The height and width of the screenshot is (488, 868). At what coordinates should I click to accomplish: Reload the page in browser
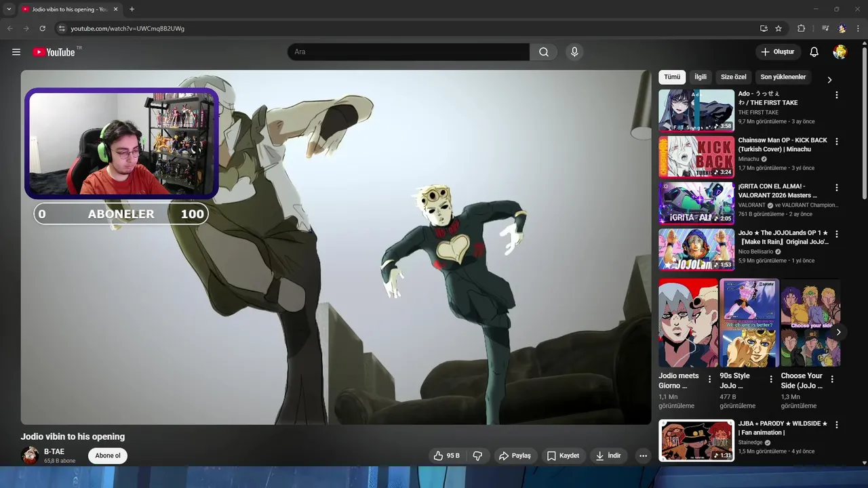point(42,28)
